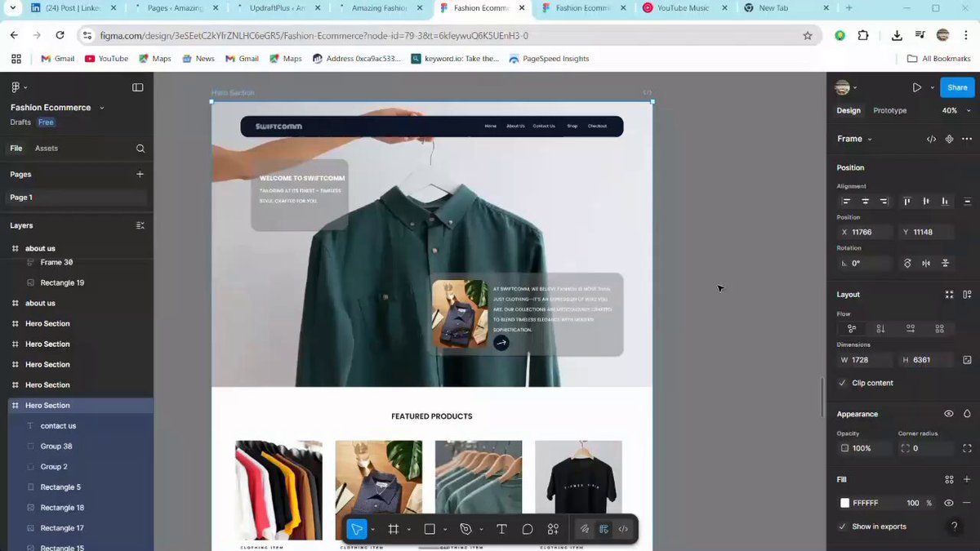Switch to the New Tab browser tab

tap(786, 8)
